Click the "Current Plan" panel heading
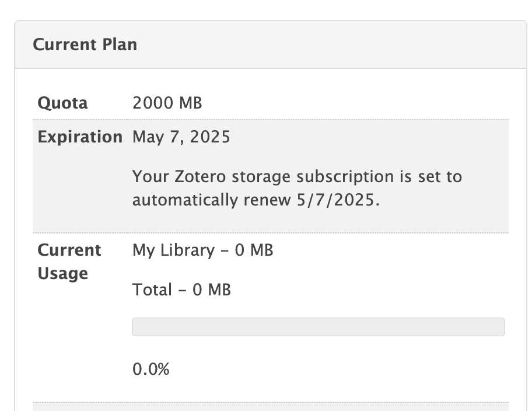This screenshot has width=532, height=411. pos(85,44)
